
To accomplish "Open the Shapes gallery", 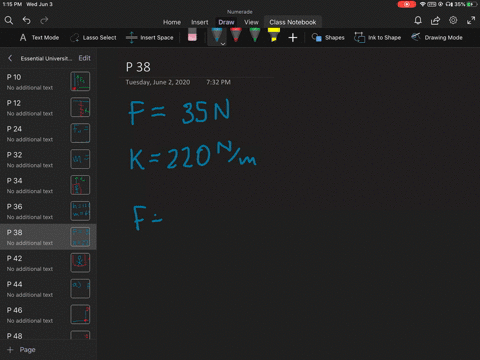I will [x=328, y=38].
